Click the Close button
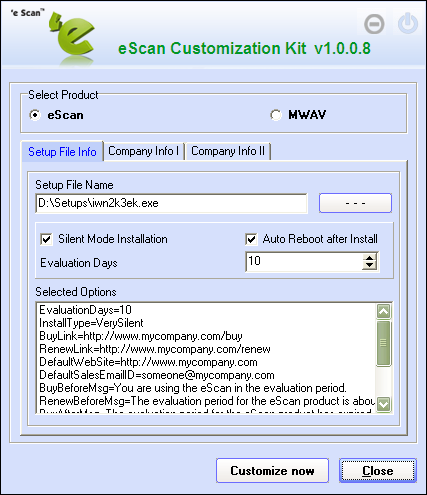 click(x=378, y=471)
